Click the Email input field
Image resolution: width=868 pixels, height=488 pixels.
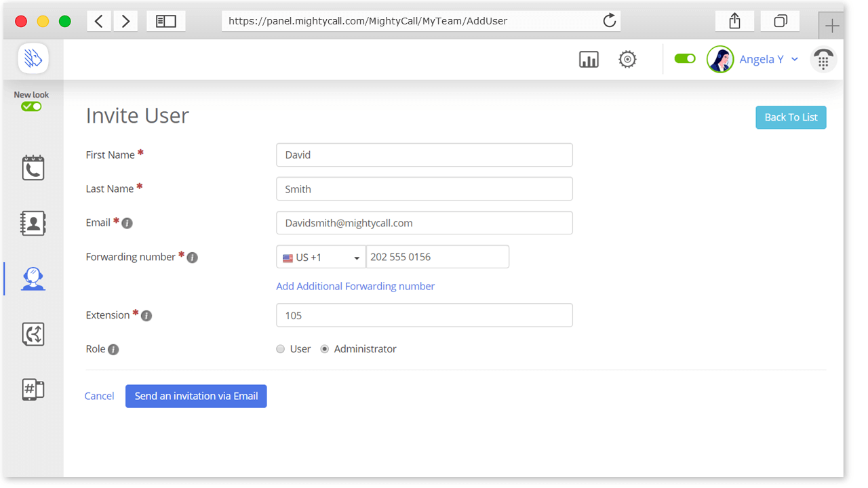(425, 223)
